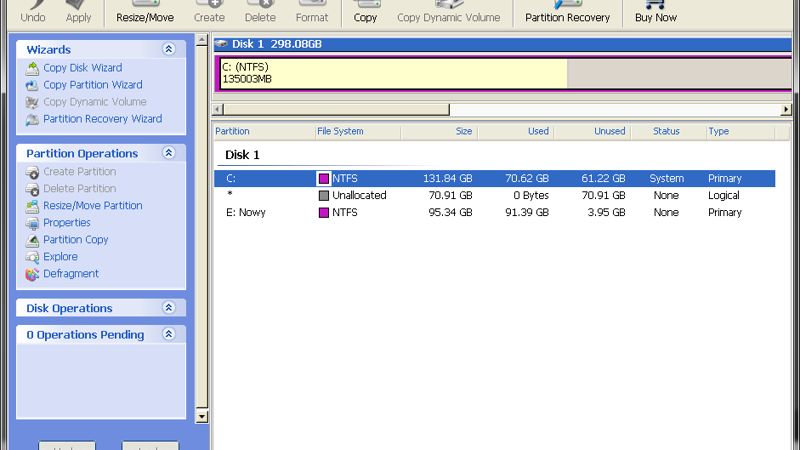Screen dimensions: 800x450
Task: Sort by the Partition column header
Action: tap(263, 132)
